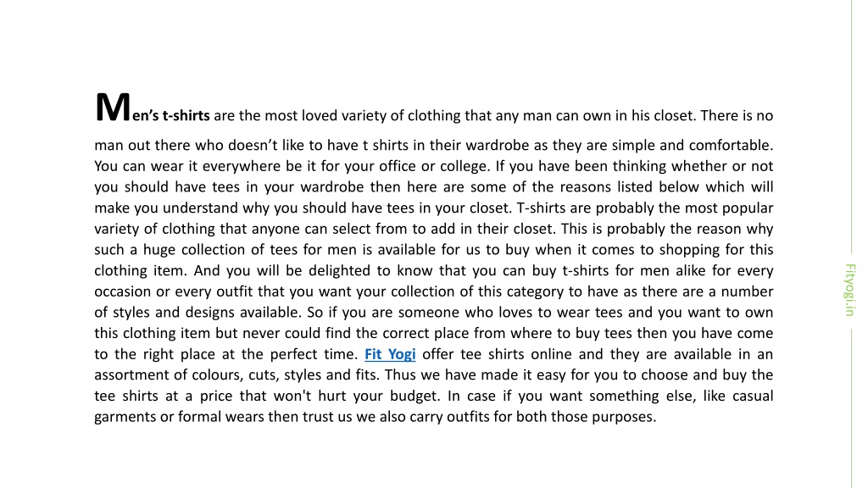The image size is (868, 488).
Task: Click the text "perfect time." before Fit Yogi
Action: coord(314,354)
